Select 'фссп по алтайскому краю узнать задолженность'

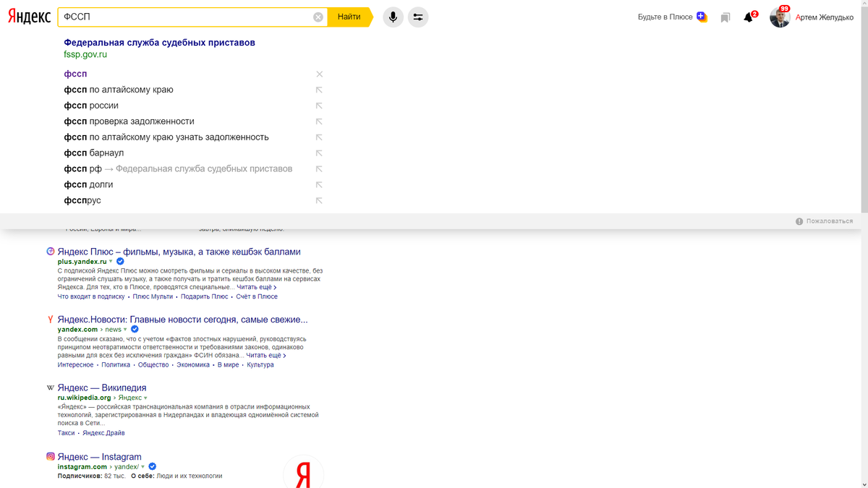click(166, 137)
